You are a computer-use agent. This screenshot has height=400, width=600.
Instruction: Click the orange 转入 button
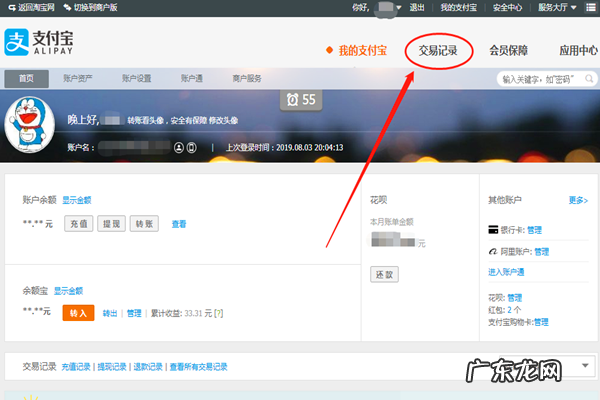tap(78, 313)
